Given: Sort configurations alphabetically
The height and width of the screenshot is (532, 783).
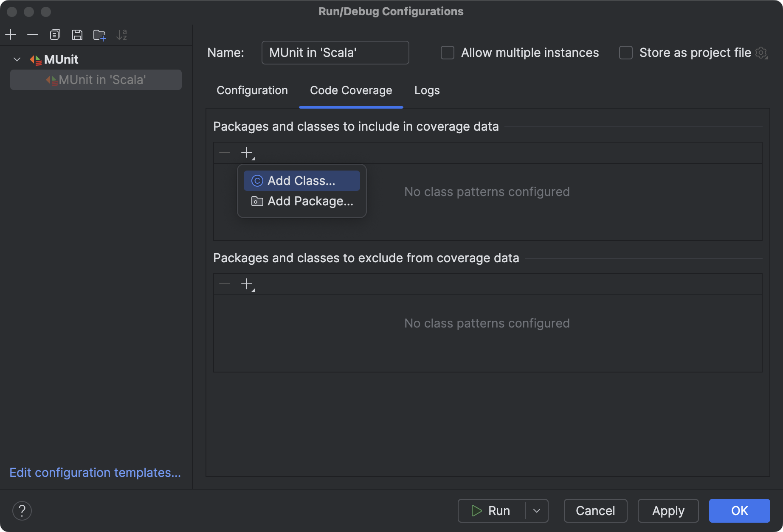Looking at the screenshot, I should click(122, 34).
